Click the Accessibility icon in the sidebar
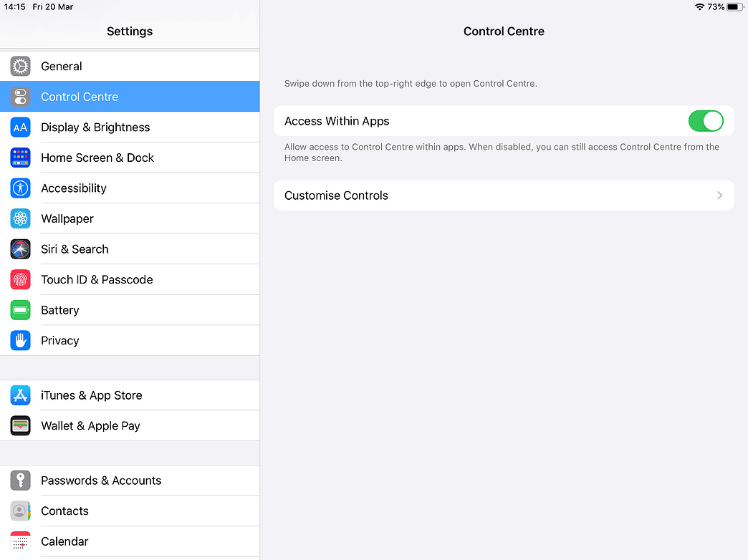The width and height of the screenshot is (748, 560). pyautogui.click(x=20, y=188)
